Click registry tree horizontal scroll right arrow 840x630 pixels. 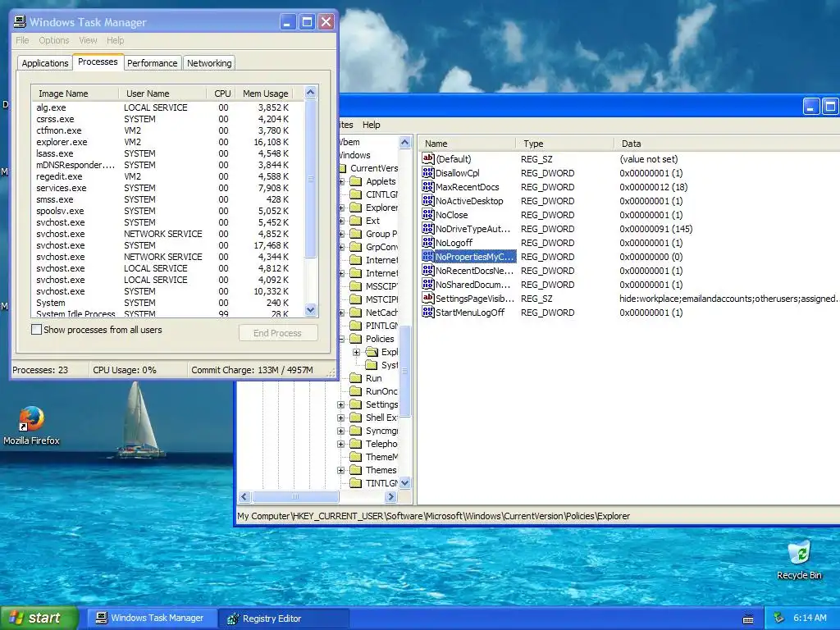(x=390, y=497)
